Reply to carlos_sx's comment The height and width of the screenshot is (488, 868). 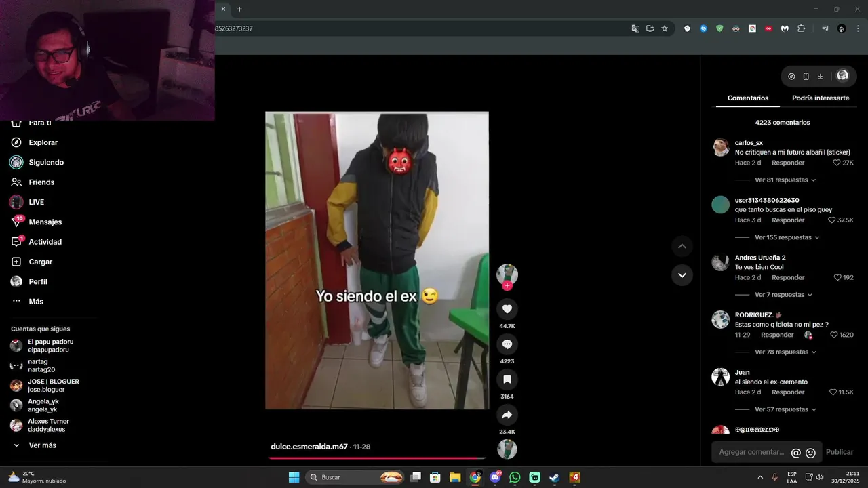[788, 163]
